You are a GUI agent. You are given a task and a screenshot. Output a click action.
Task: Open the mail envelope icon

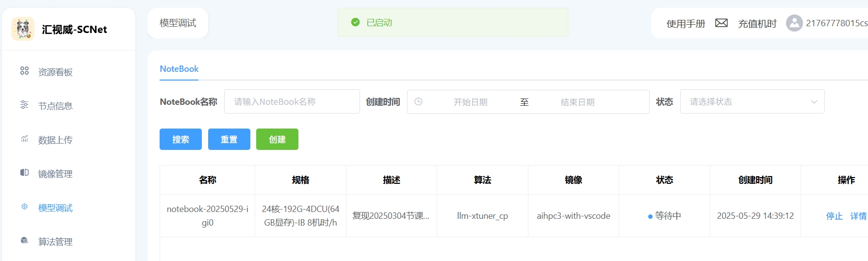(721, 23)
